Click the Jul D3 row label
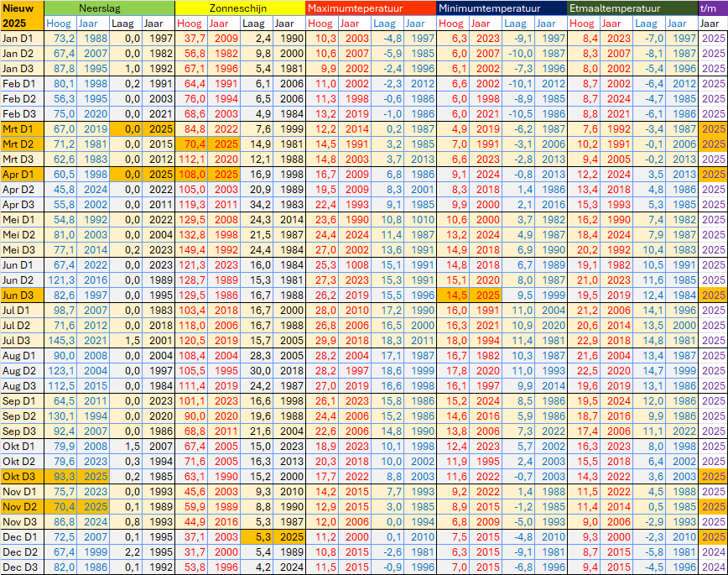 (22, 340)
